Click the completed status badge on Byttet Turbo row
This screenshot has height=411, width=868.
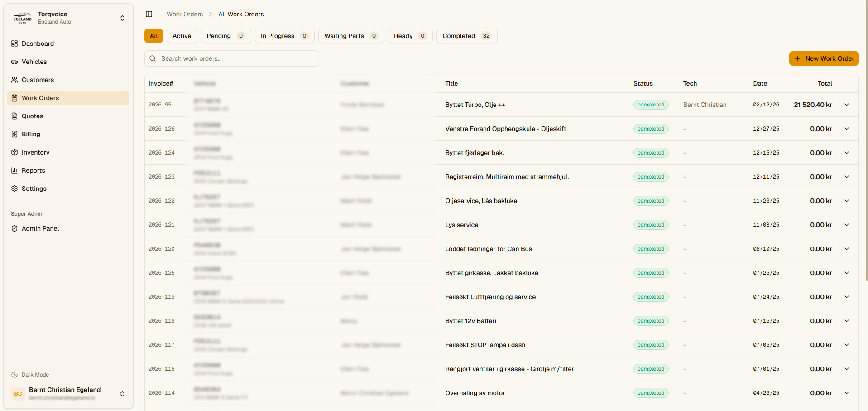[651, 105]
